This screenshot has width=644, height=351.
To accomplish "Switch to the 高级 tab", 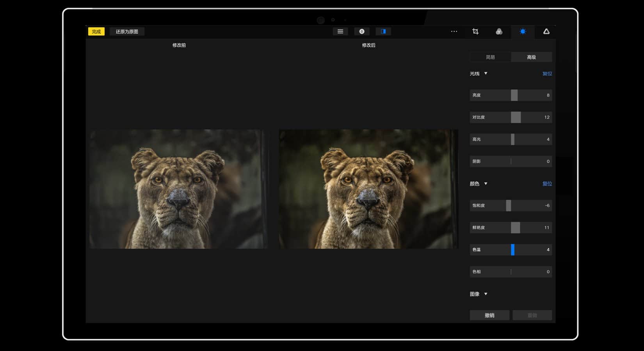I will (x=531, y=57).
